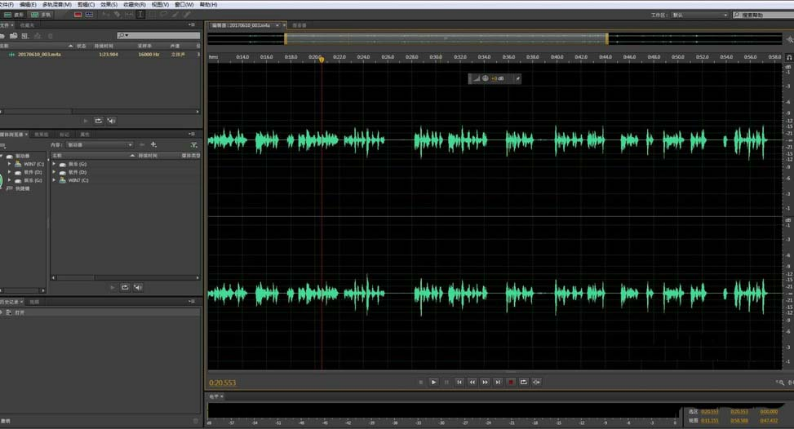Click the red Record button
This screenshot has width=794, height=429.
tap(511, 382)
